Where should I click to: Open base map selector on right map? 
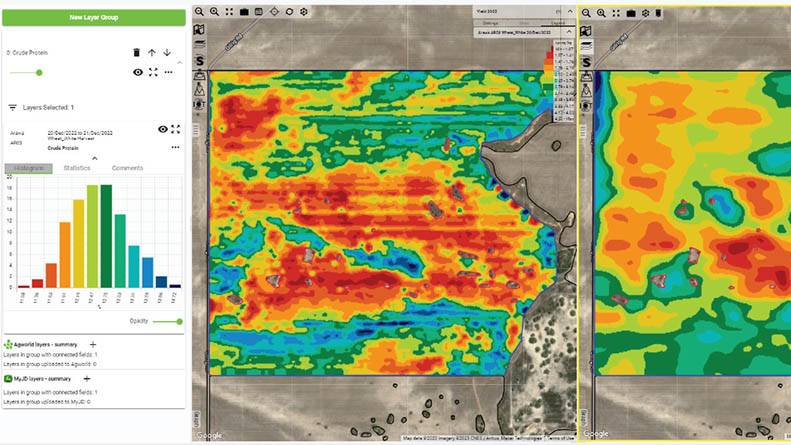pos(586,31)
